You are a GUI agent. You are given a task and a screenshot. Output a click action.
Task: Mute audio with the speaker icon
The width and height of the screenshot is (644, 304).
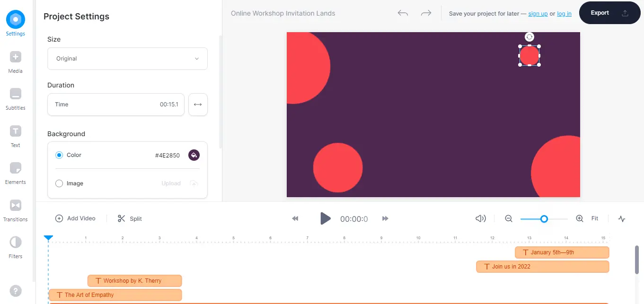tap(481, 218)
